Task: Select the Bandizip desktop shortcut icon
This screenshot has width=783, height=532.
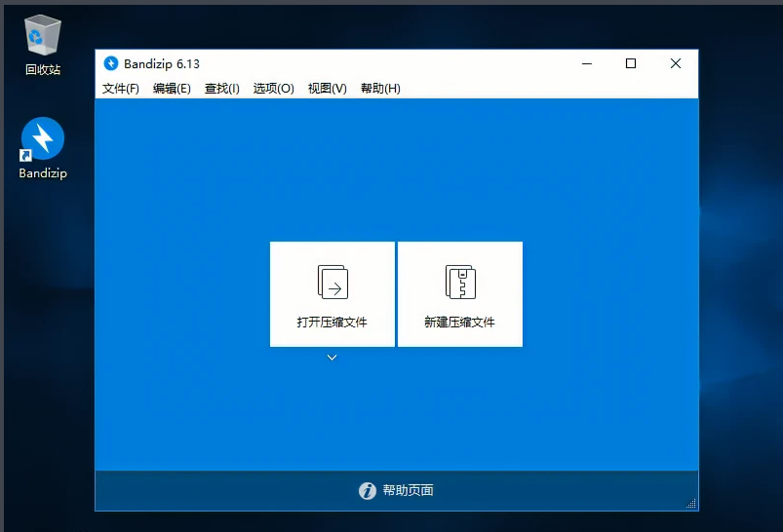Action: point(43,140)
